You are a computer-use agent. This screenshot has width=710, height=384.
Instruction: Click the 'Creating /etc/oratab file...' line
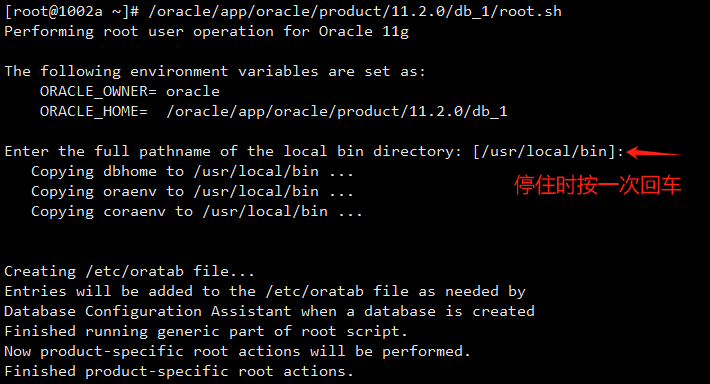[130, 271]
